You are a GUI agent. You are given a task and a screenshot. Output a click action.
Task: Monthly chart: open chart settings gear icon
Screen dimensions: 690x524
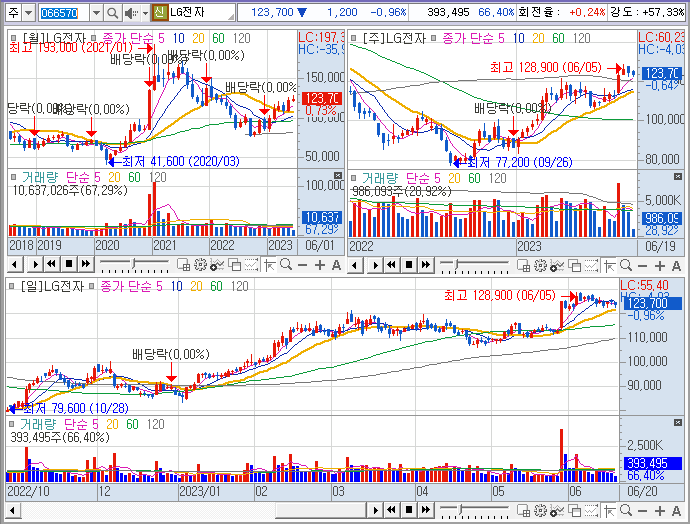(200, 265)
